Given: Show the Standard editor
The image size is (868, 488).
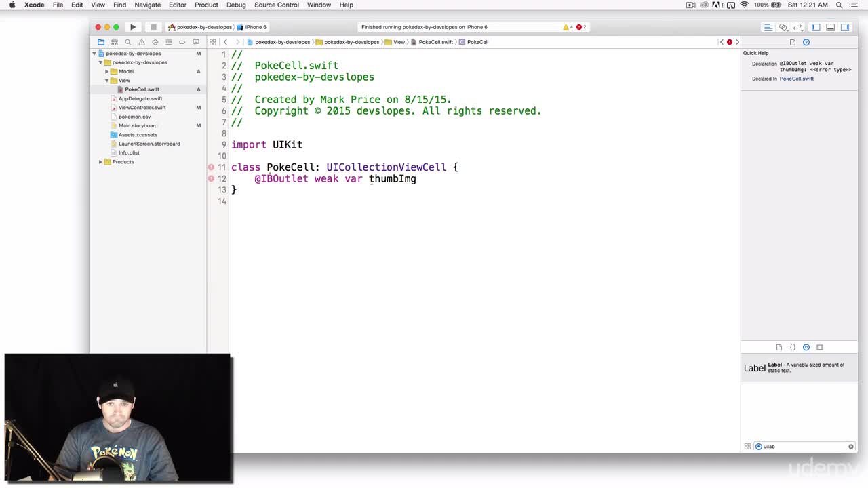Looking at the screenshot, I should (768, 27).
